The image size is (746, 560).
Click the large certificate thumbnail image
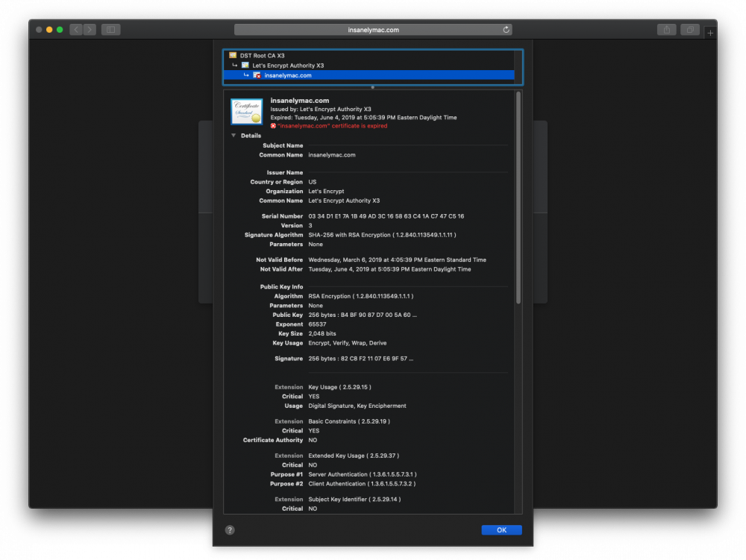pos(246,111)
